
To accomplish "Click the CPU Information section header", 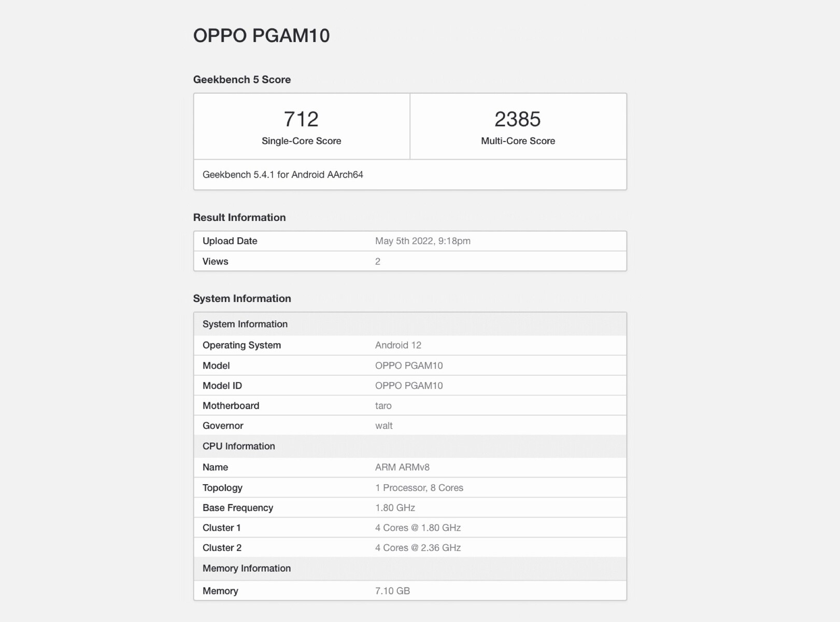I will [x=238, y=446].
